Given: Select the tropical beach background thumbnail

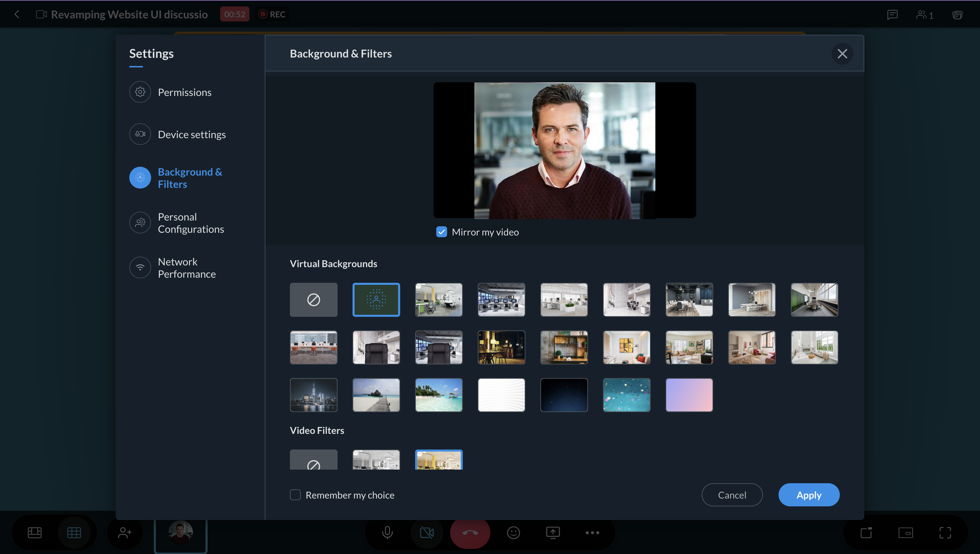Looking at the screenshot, I should (439, 395).
